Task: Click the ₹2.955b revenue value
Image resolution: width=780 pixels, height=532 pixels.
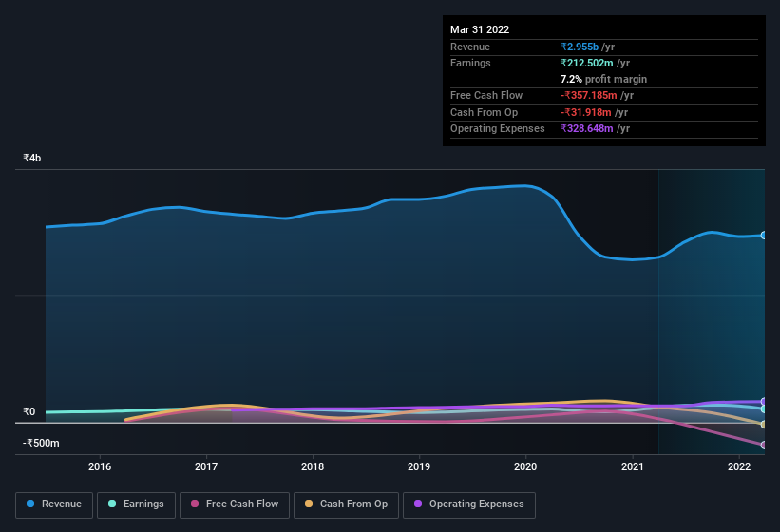Action: 580,47
